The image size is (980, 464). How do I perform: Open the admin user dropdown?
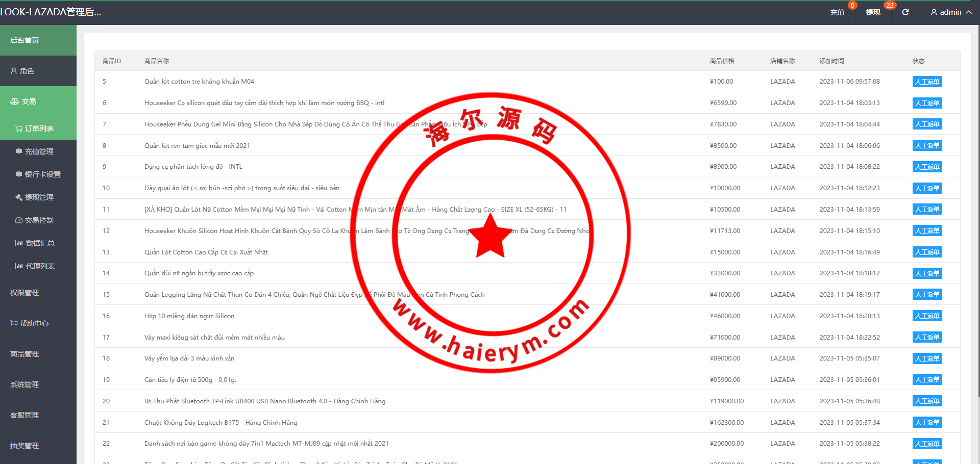click(x=951, y=12)
